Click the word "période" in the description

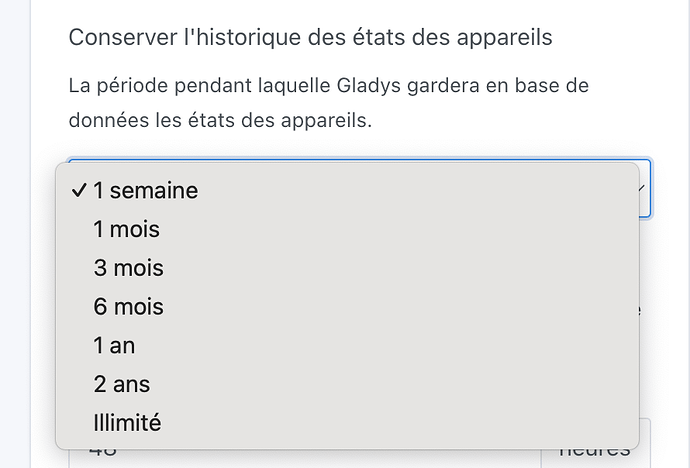point(135,85)
